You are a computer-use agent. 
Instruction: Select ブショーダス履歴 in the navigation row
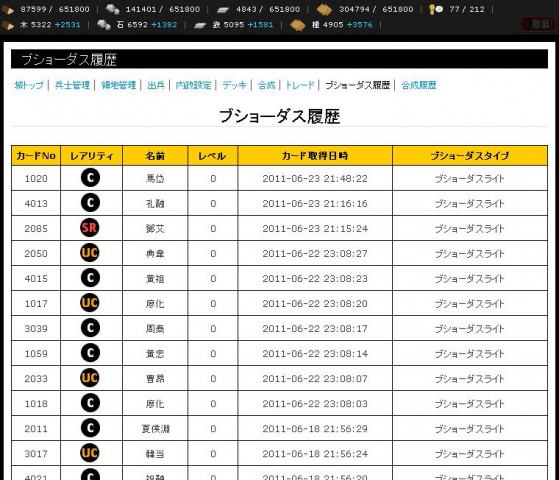coord(358,85)
